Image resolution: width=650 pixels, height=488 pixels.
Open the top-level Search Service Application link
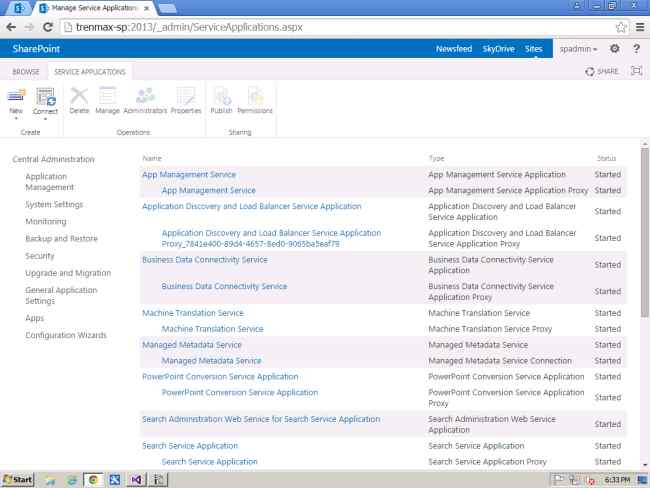pyautogui.click(x=190, y=446)
